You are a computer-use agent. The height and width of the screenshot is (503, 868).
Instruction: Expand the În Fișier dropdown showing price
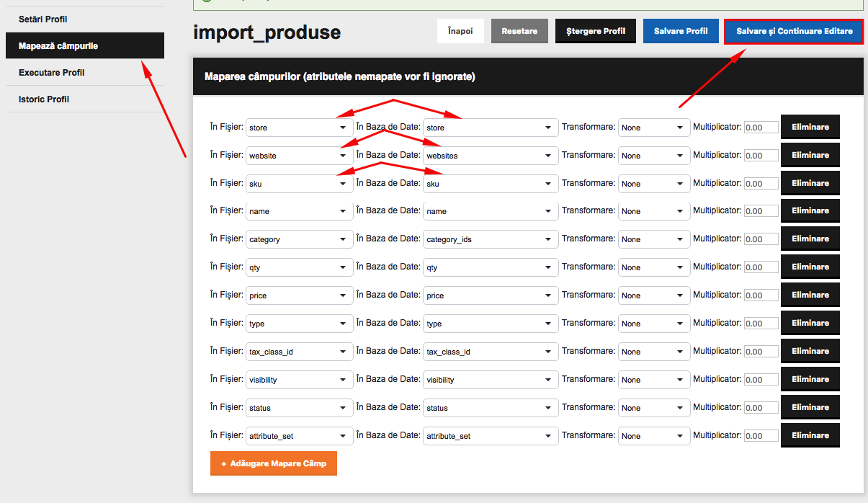(300, 295)
